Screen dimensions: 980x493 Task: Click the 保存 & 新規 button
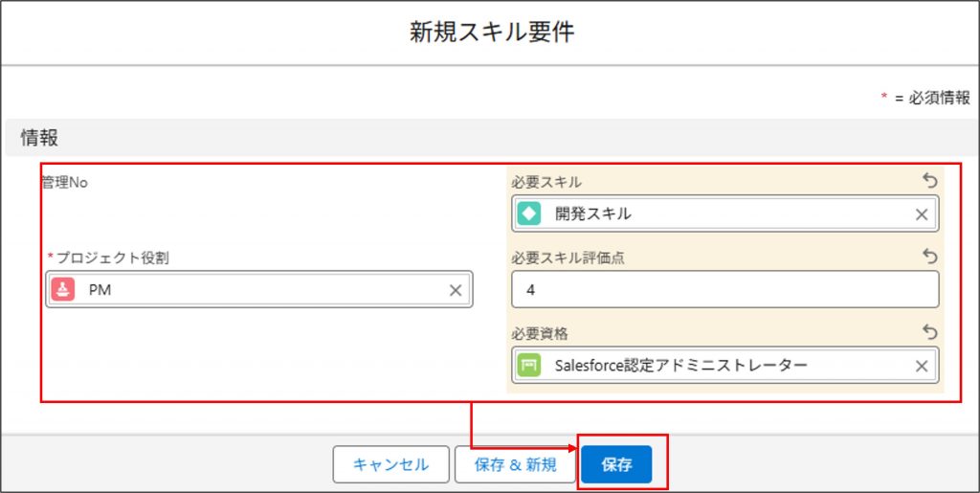pos(515,465)
